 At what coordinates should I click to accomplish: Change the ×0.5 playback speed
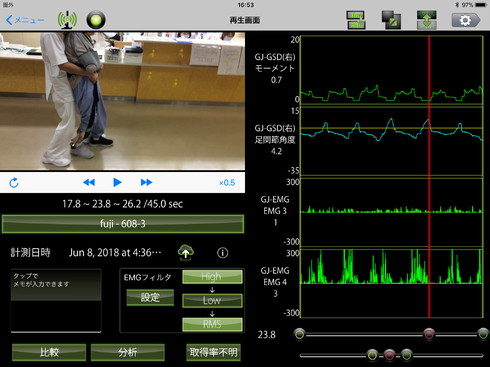click(227, 183)
